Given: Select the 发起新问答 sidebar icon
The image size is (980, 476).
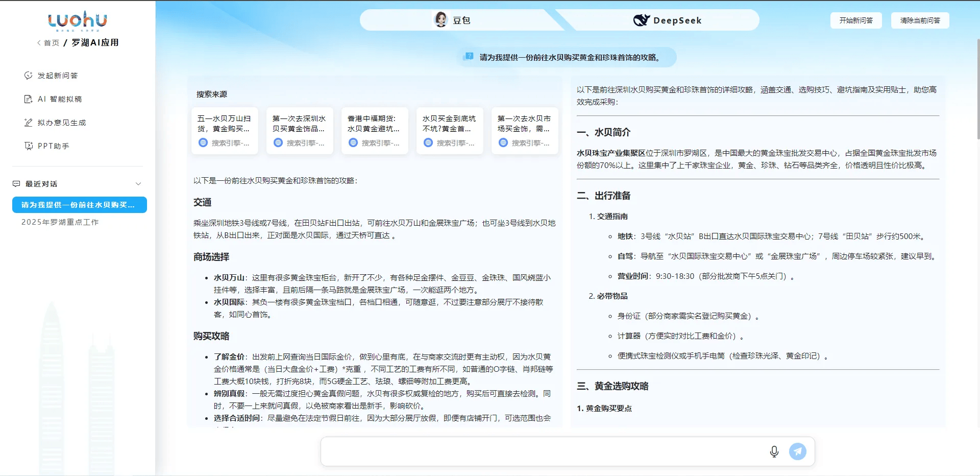Looking at the screenshot, I should point(29,75).
